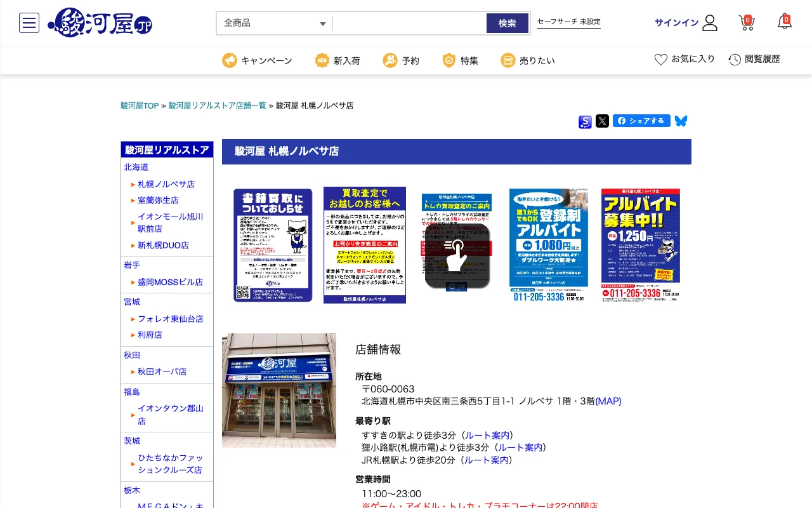Open the 特集 menu item
The image size is (812, 508).
pos(469,61)
